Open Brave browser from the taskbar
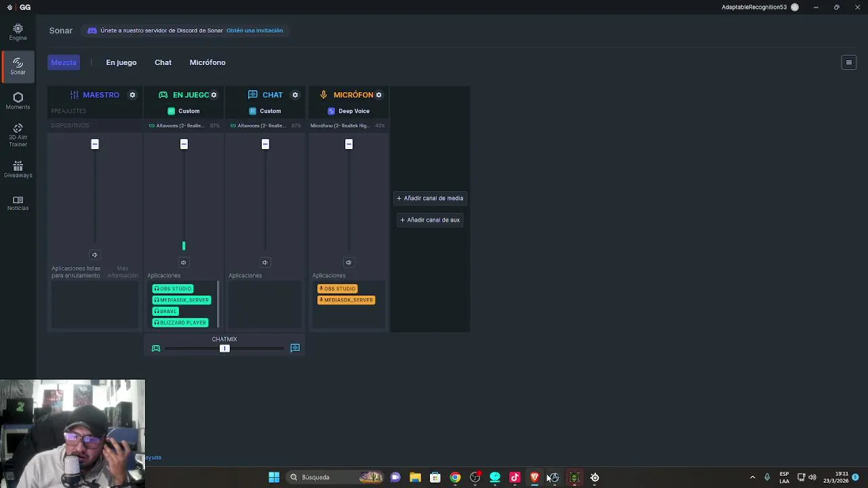Viewport: 868px width, 488px height. click(x=534, y=477)
